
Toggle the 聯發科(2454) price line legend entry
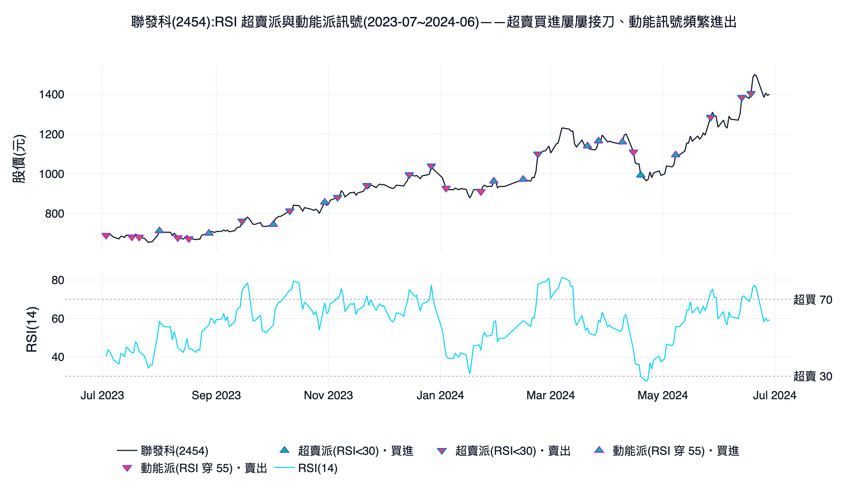pyautogui.click(x=163, y=451)
